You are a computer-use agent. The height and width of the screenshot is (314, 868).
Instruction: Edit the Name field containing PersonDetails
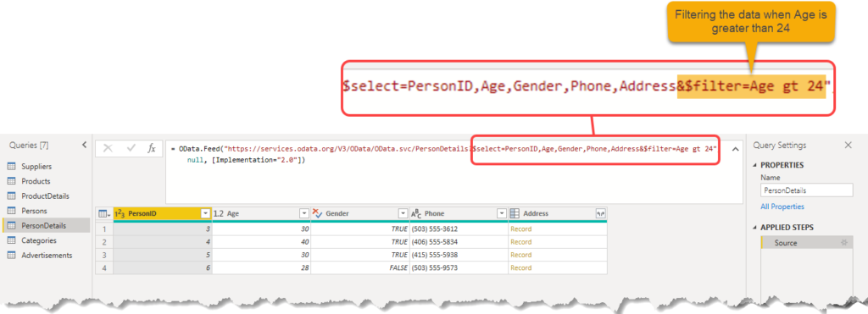[x=807, y=190]
